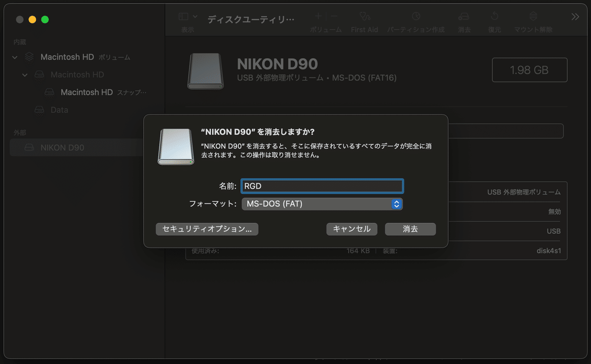This screenshot has width=591, height=364.
Task: Click the セキュリティオプション... button
Action: 207,229
